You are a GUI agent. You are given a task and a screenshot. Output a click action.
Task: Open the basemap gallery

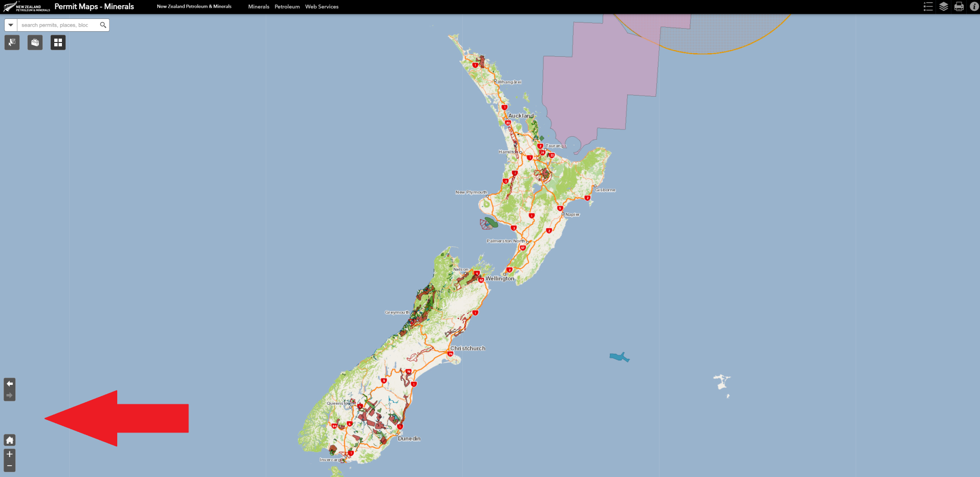(x=57, y=42)
